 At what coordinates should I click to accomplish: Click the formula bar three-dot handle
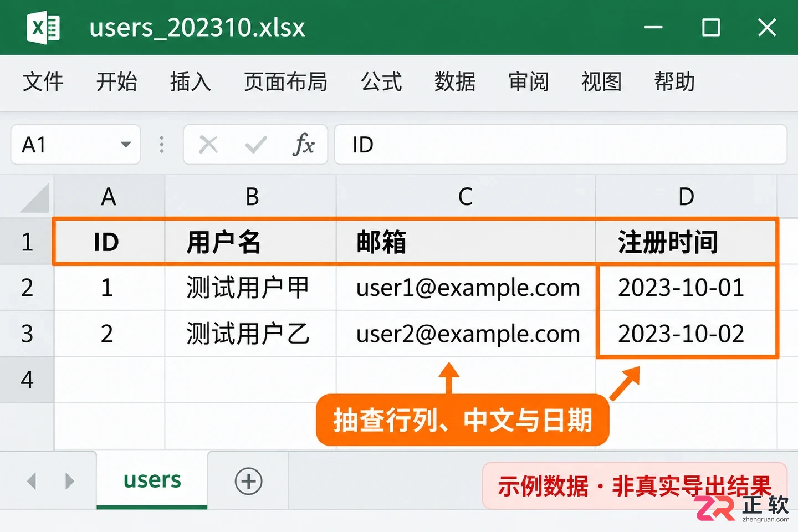coord(162,145)
